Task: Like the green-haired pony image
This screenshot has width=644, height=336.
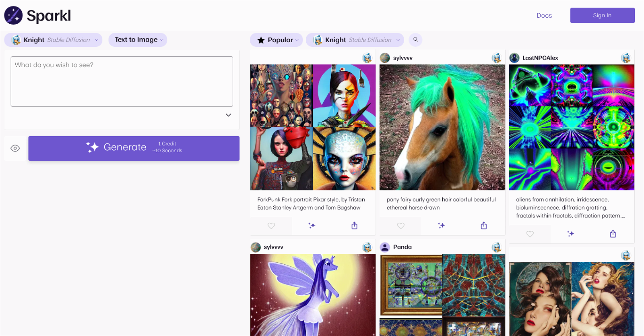Action: (400, 226)
